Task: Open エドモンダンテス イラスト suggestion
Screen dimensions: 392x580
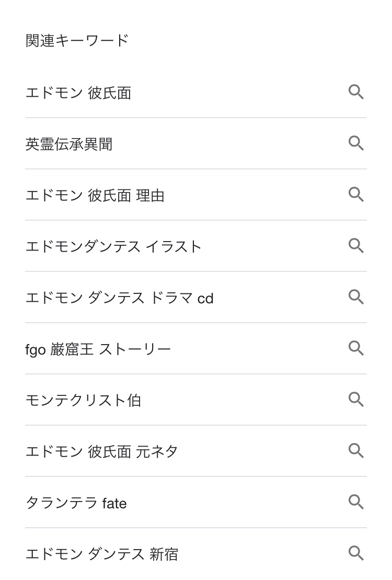Action: click(113, 246)
